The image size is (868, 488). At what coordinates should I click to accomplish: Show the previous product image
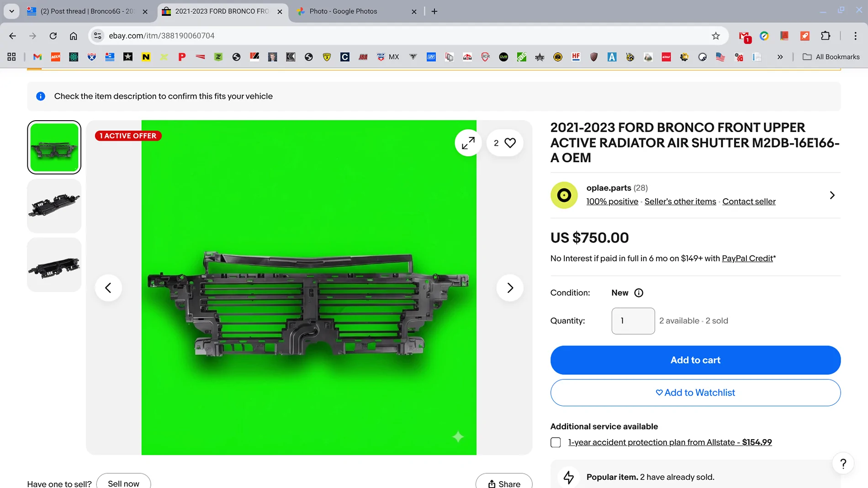pyautogui.click(x=108, y=288)
